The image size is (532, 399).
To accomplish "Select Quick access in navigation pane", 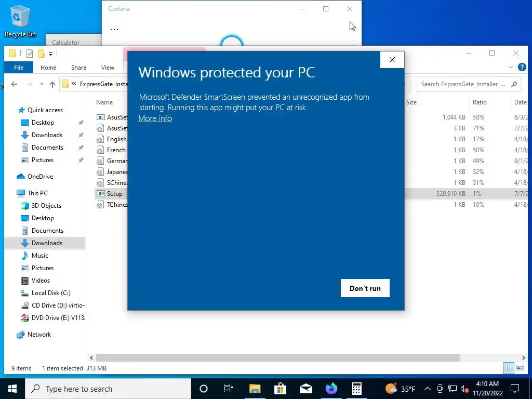I will coord(45,110).
